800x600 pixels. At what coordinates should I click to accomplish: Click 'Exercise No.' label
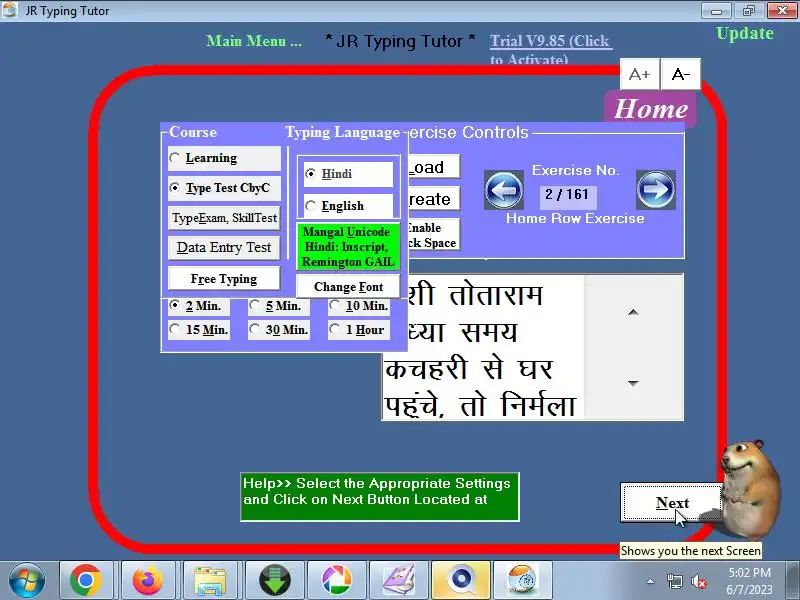pos(576,170)
